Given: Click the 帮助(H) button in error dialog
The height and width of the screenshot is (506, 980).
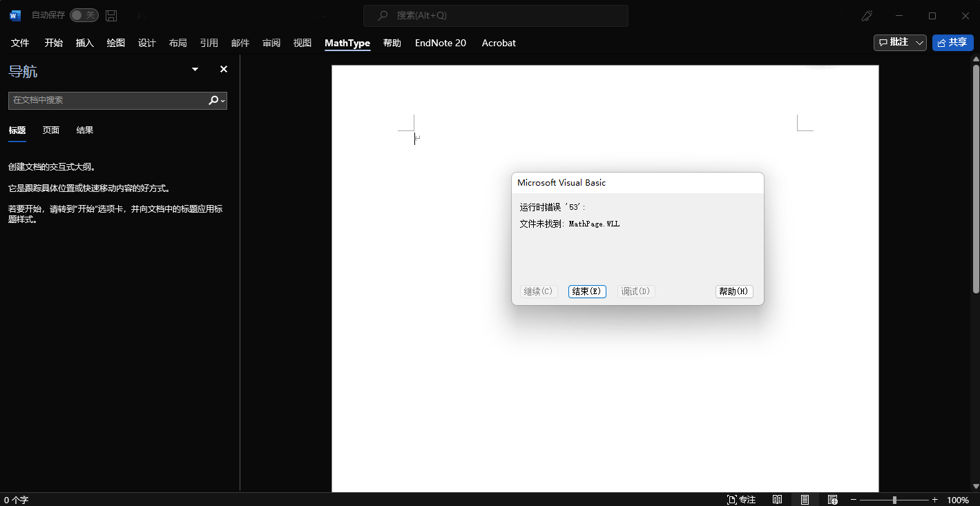Looking at the screenshot, I should coord(734,291).
